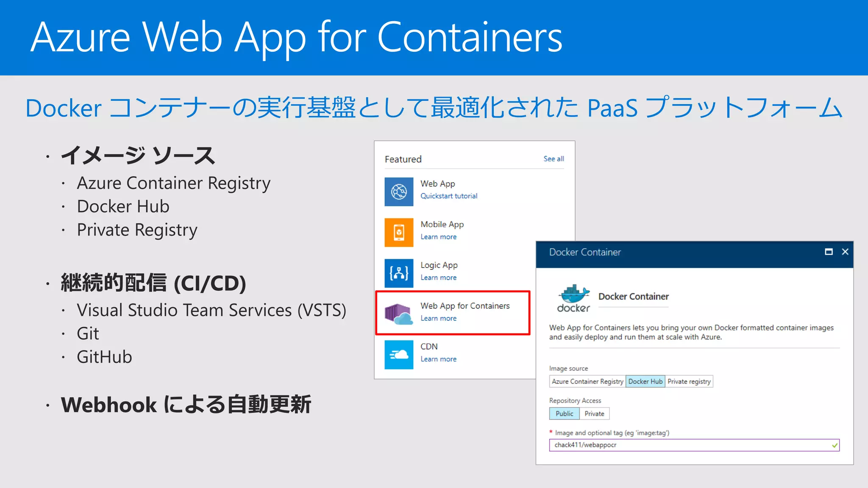Click the Private Registry bullet text
The image size is (868, 488).
pyautogui.click(x=137, y=230)
